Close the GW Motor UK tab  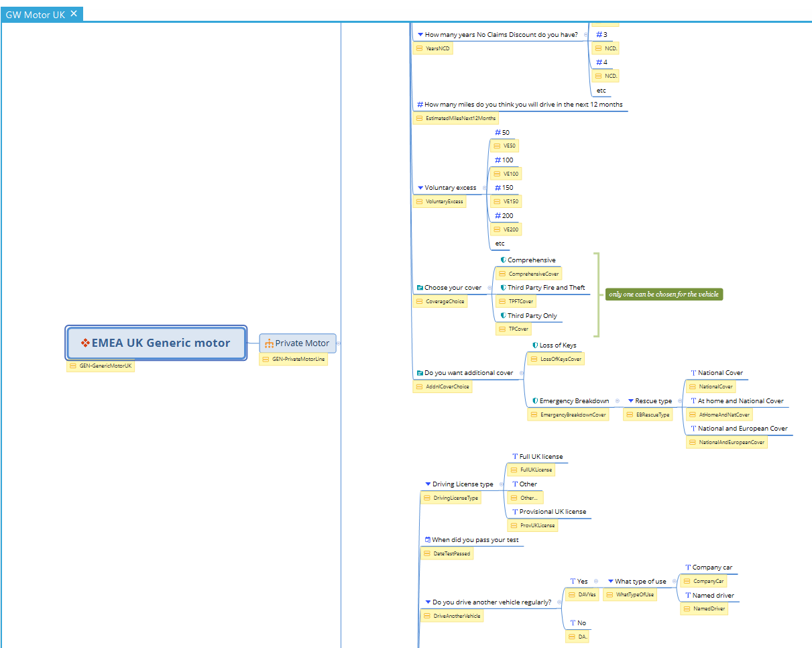point(74,13)
